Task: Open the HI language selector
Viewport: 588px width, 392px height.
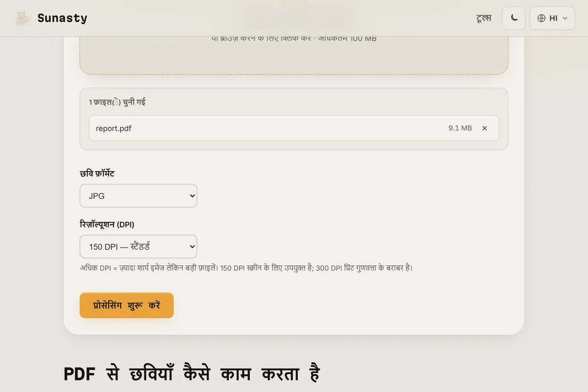Action: coord(552,18)
